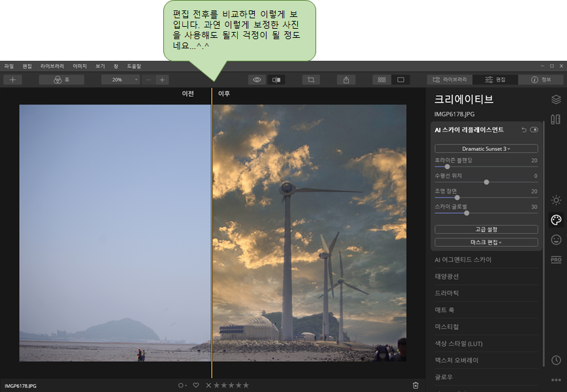Expand the 드라마틱 tool
Viewport: 567px width, 392px height.
coord(486,293)
